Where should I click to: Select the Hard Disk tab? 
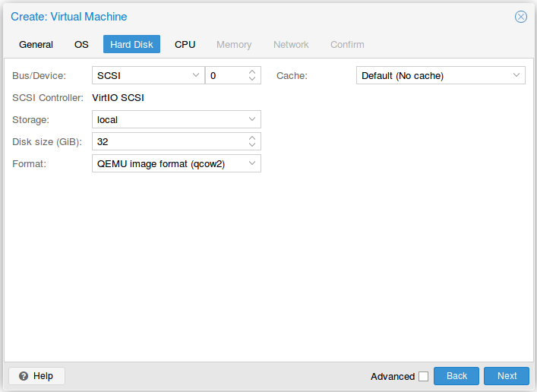[x=131, y=44]
